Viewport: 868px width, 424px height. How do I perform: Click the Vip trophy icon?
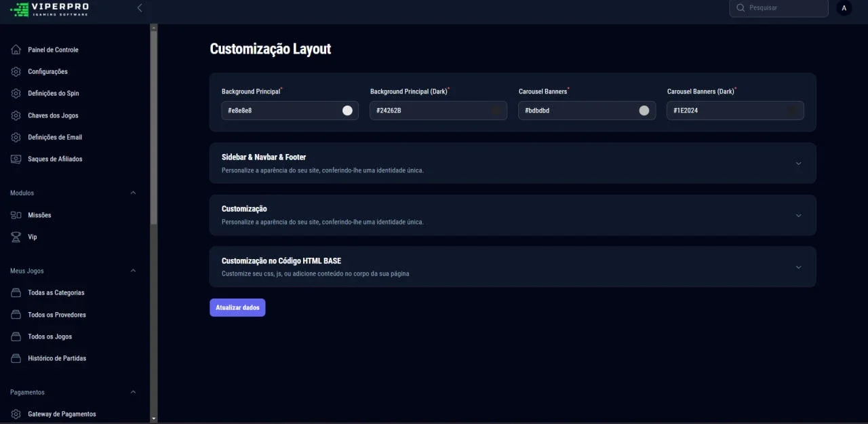pos(16,237)
